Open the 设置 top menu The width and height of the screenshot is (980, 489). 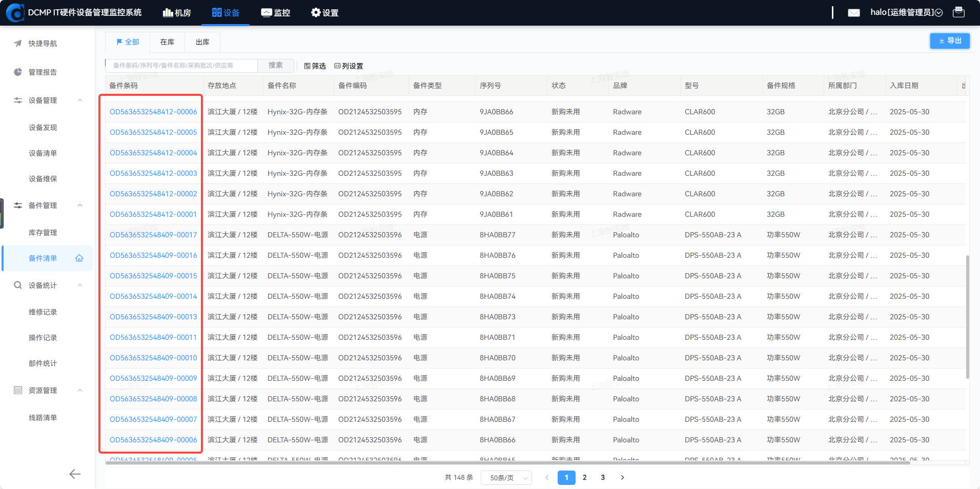coord(325,13)
